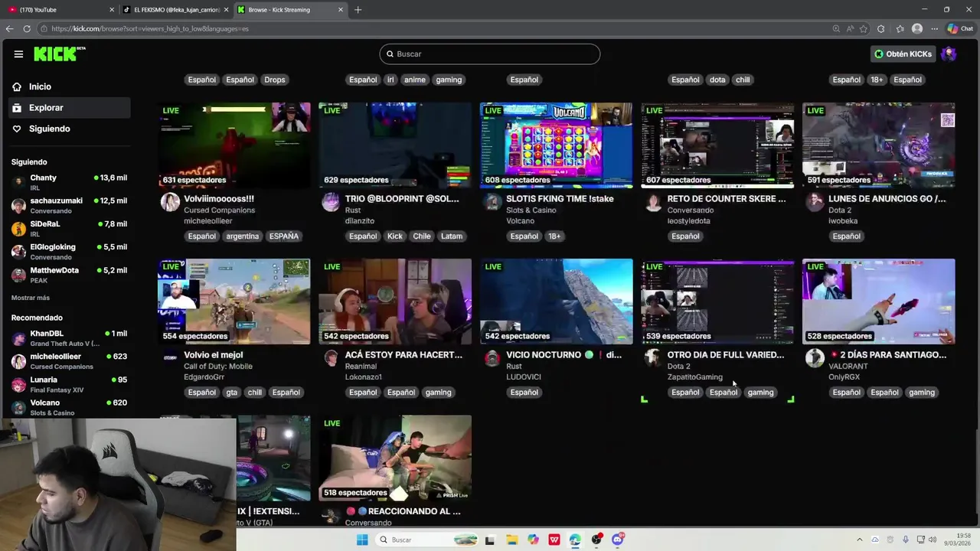
Task: Click the browser address bar URL
Action: click(x=150, y=28)
